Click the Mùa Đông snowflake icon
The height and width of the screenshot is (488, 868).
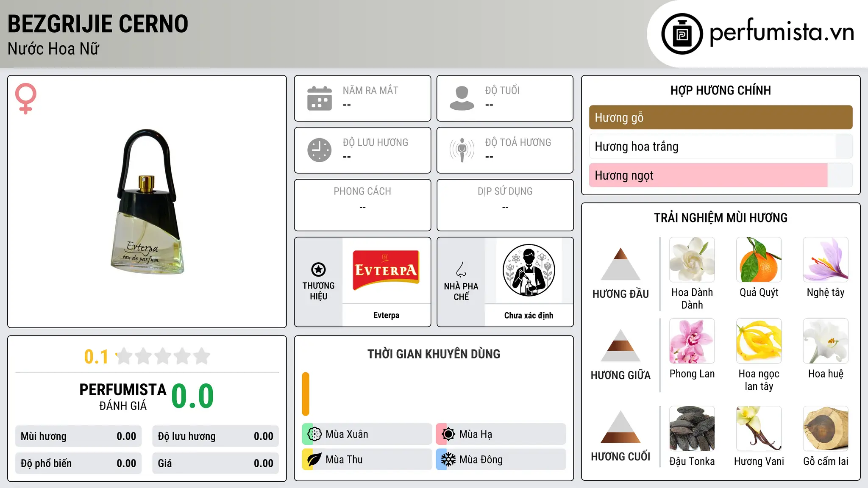(x=448, y=460)
